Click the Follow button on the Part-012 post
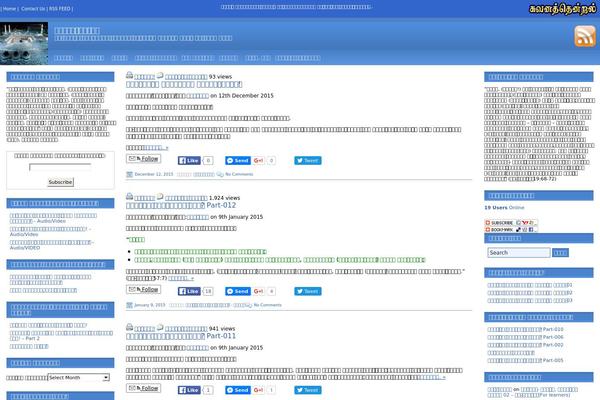Image resolution: width=600 pixels, height=400 pixels. point(143,289)
